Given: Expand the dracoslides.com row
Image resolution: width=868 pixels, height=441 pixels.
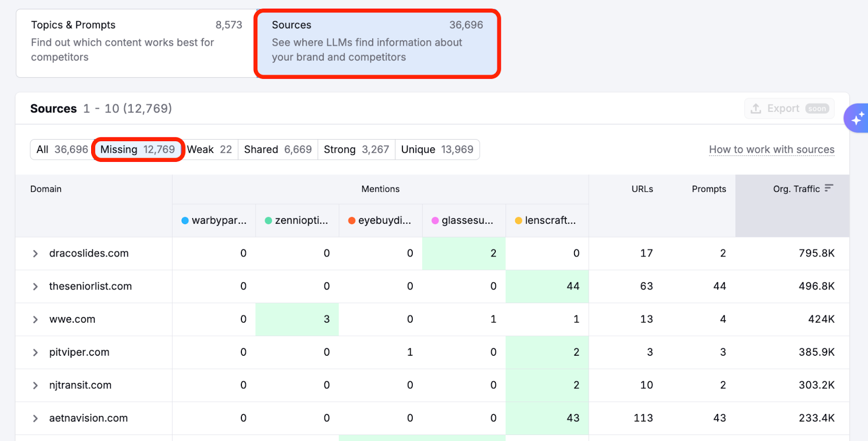Looking at the screenshot, I should (x=35, y=254).
